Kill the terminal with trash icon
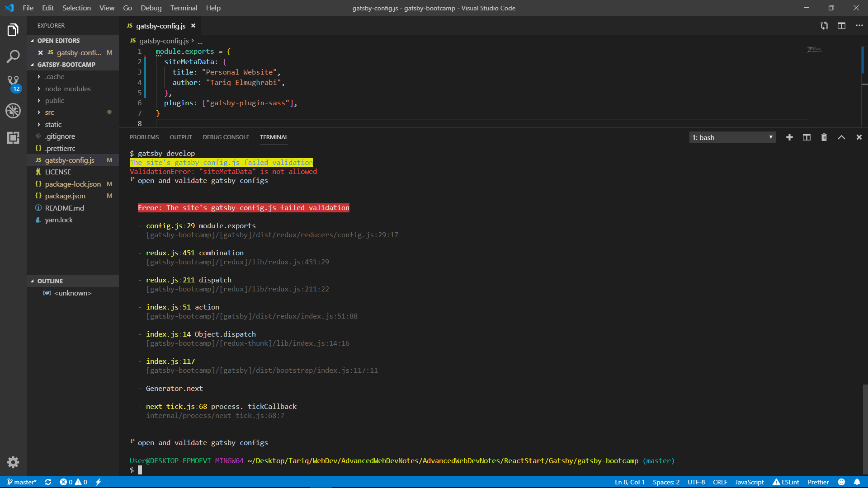The image size is (868, 488). 824,137
